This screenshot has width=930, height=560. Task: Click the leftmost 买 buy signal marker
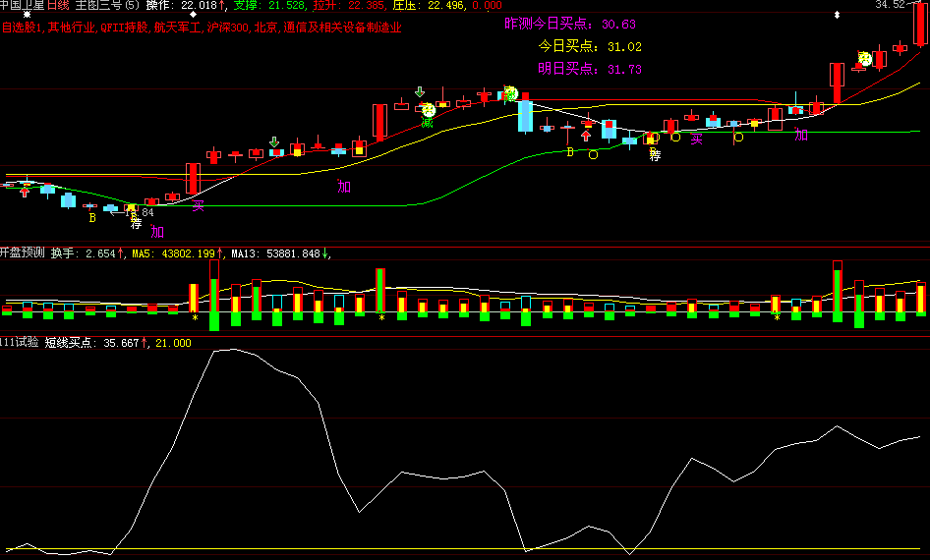(198, 205)
